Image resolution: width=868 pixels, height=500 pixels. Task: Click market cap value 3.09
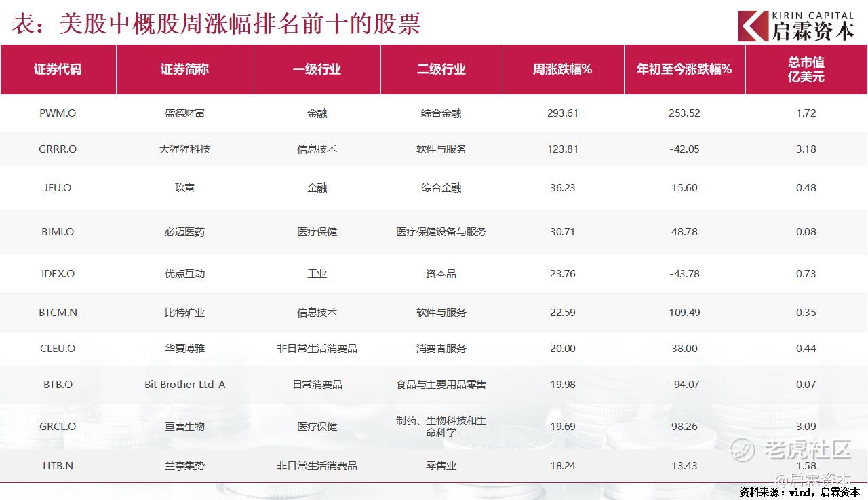(806, 426)
